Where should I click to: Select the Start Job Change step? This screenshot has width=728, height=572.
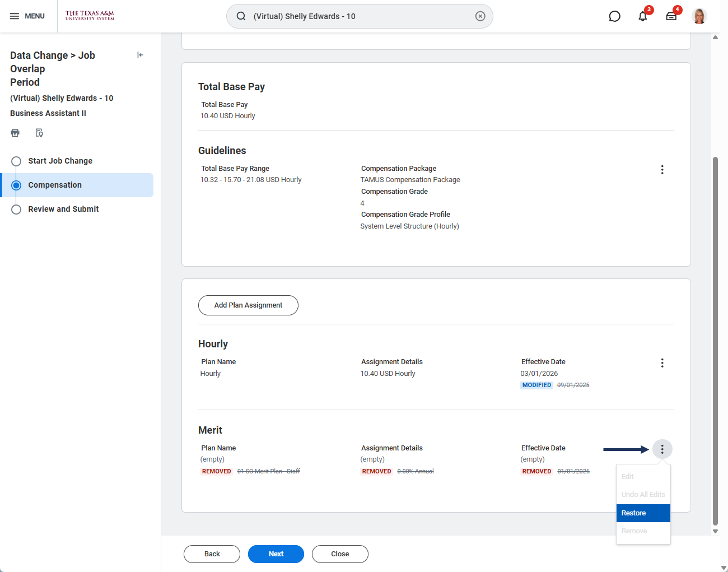pyautogui.click(x=60, y=161)
